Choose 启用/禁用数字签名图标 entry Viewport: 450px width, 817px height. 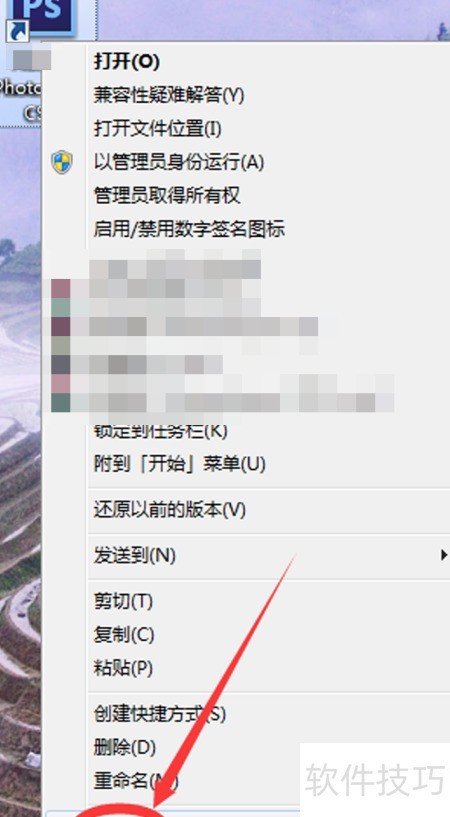point(189,229)
